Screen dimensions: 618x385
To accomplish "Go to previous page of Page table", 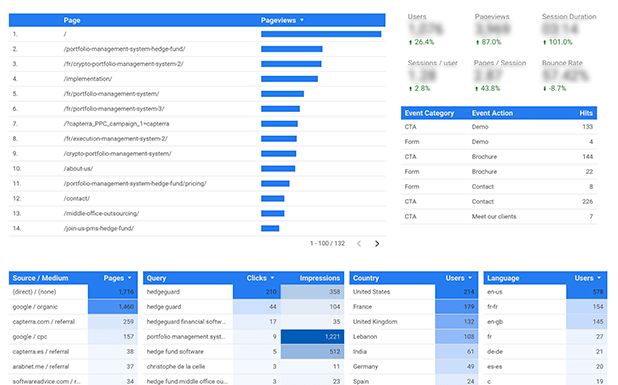I will click(359, 244).
